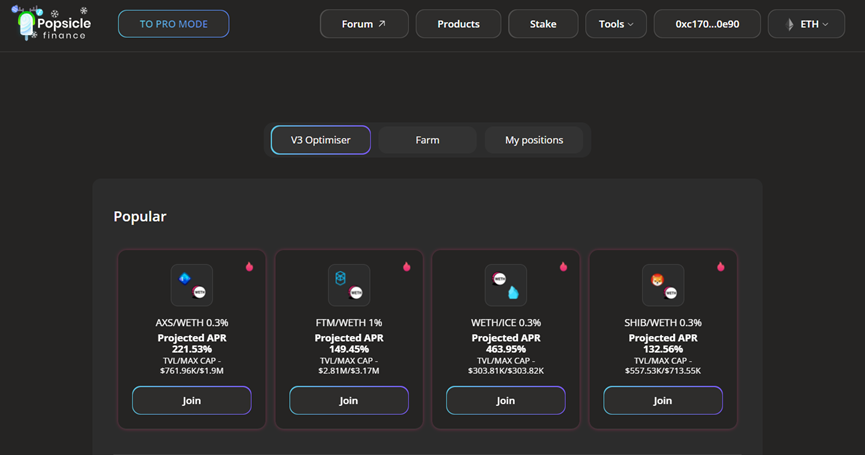Click the SHIB/WETH token pair icon

pyautogui.click(x=663, y=285)
